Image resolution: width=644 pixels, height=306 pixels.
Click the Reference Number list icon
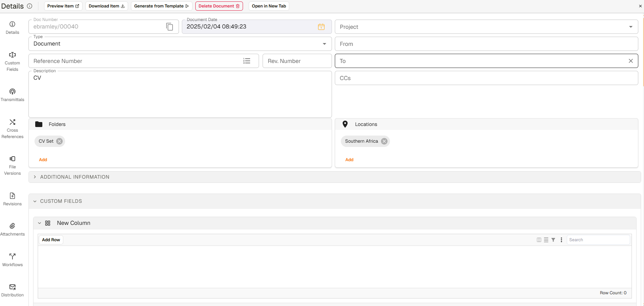(x=247, y=61)
